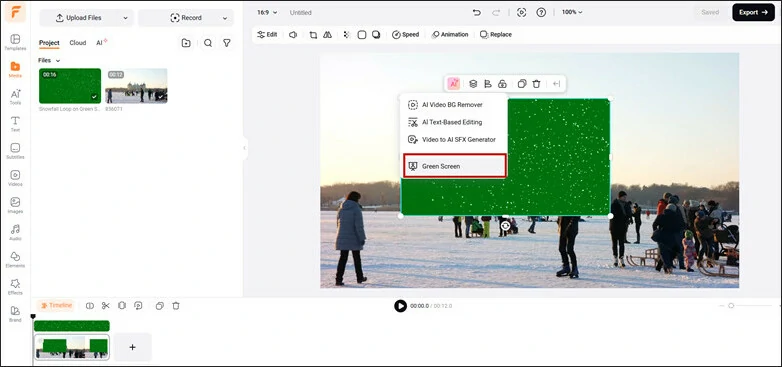The width and height of the screenshot is (782, 367).
Task: Open the Videos stock library
Action: [x=15, y=178]
